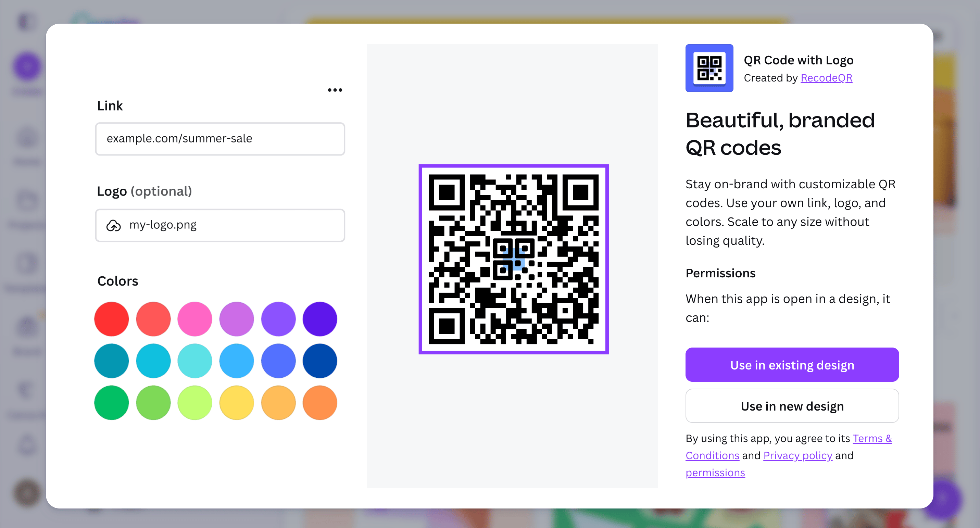Click the upload icon in the Logo field
This screenshot has height=528, width=980.
pyautogui.click(x=113, y=225)
